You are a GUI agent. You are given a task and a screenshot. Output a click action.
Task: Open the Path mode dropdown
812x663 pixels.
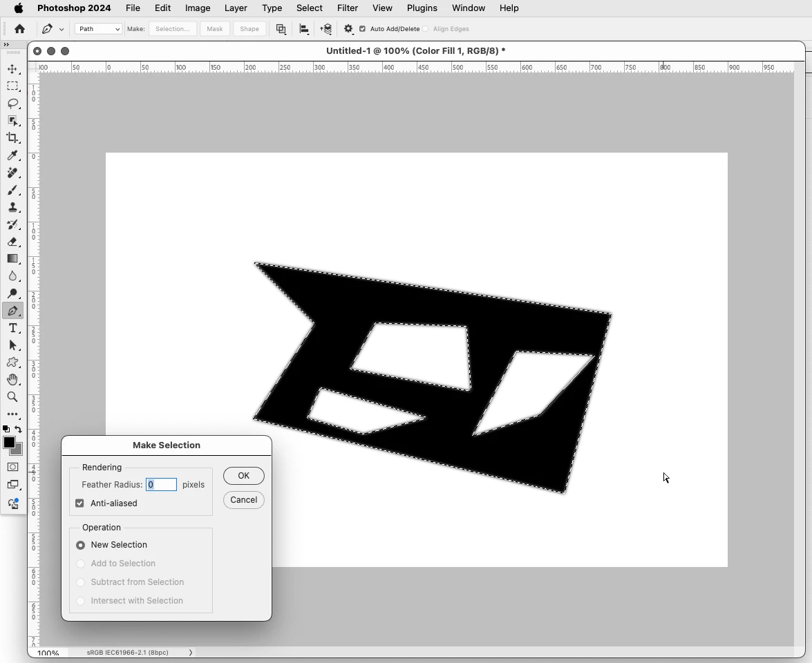(x=98, y=29)
